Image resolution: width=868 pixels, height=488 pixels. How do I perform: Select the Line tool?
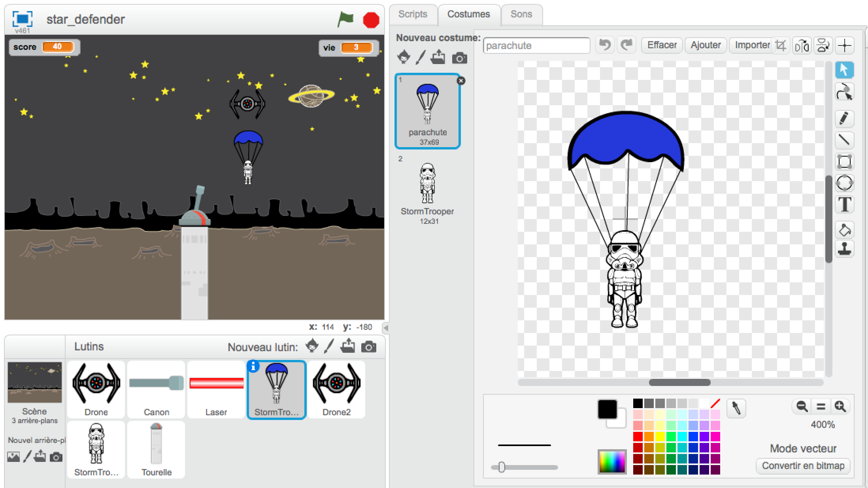point(844,140)
